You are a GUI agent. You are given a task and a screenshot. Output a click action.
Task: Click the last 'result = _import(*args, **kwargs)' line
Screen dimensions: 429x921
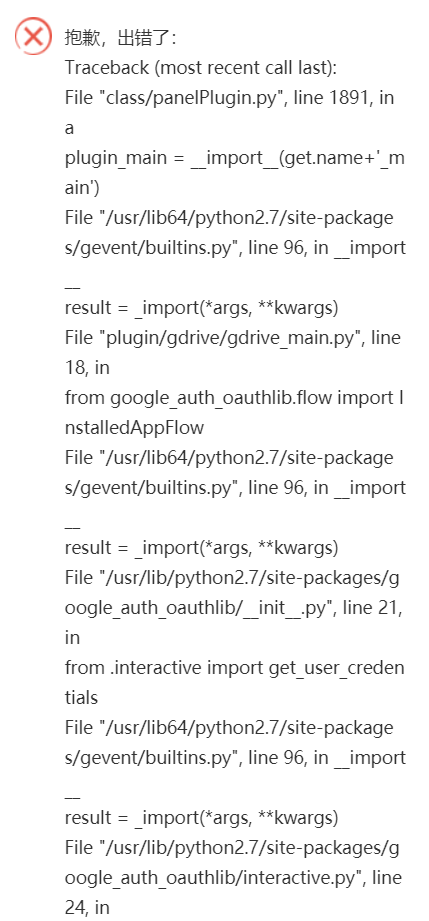202,818
